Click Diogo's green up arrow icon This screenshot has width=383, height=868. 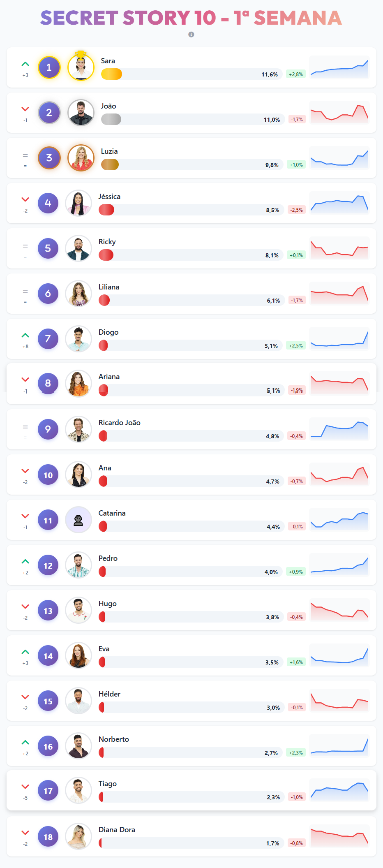[25, 336]
